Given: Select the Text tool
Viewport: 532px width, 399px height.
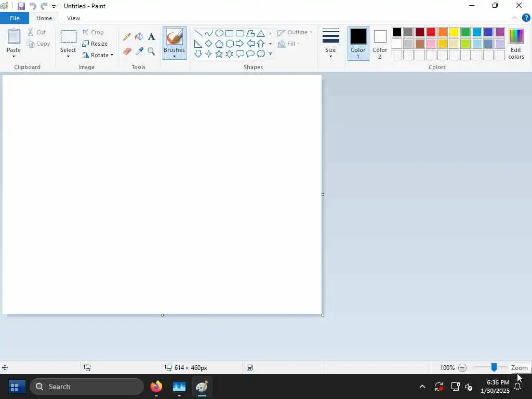Looking at the screenshot, I should pos(151,37).
